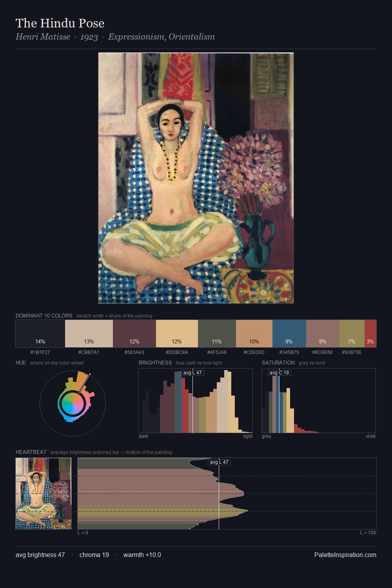This screenshot has height=588, width=392.
Task: Click the L = 100 axis label
Action: click(x=368, y=533)
